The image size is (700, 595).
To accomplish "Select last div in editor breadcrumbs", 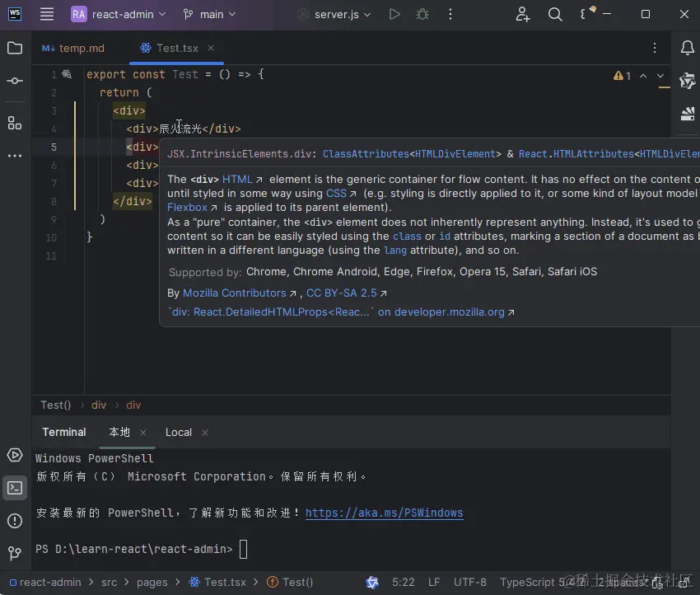I will pyautogui.click(x=133, y=405).
